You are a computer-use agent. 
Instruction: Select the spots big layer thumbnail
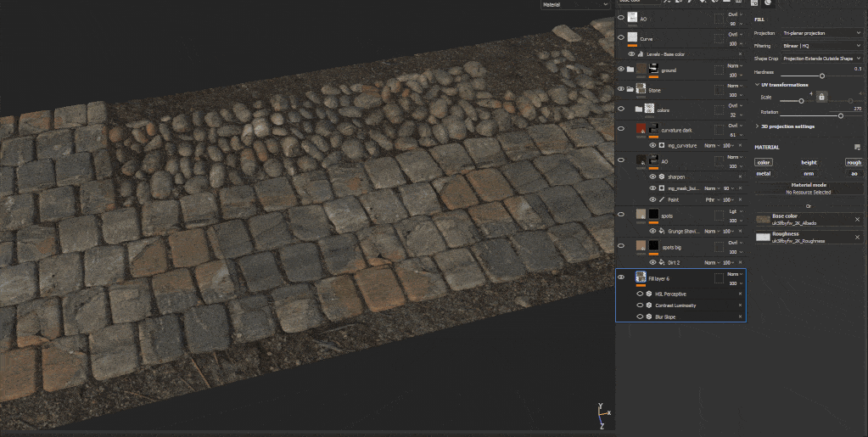[641, 246]
